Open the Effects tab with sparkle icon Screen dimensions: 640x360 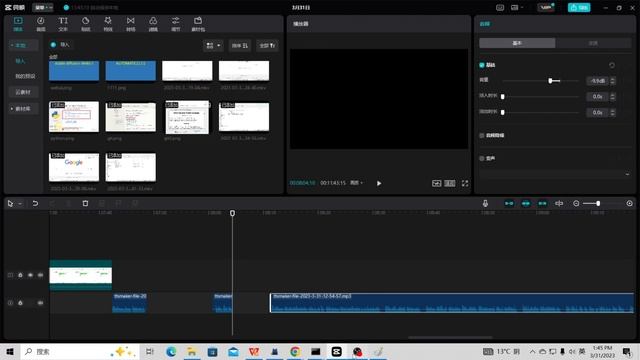(x=108, y=24)
